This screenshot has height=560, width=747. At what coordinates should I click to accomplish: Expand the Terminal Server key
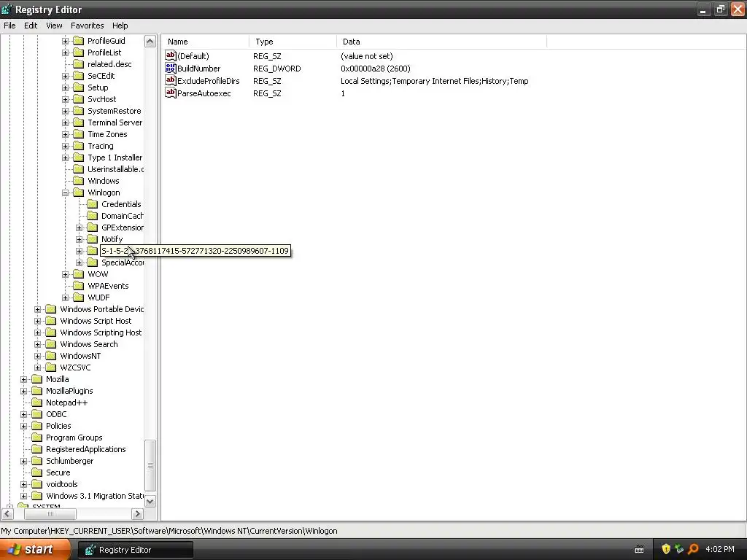click(x=65, y=122)
